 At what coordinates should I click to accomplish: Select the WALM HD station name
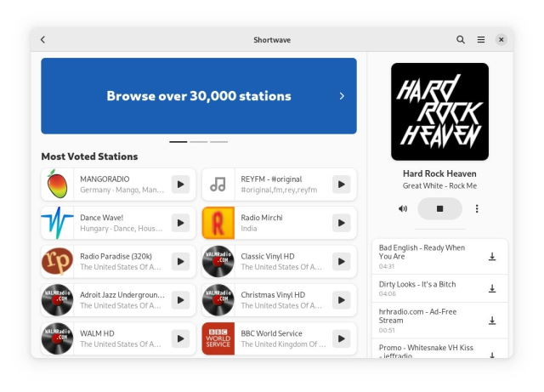[x=97, y=333]
